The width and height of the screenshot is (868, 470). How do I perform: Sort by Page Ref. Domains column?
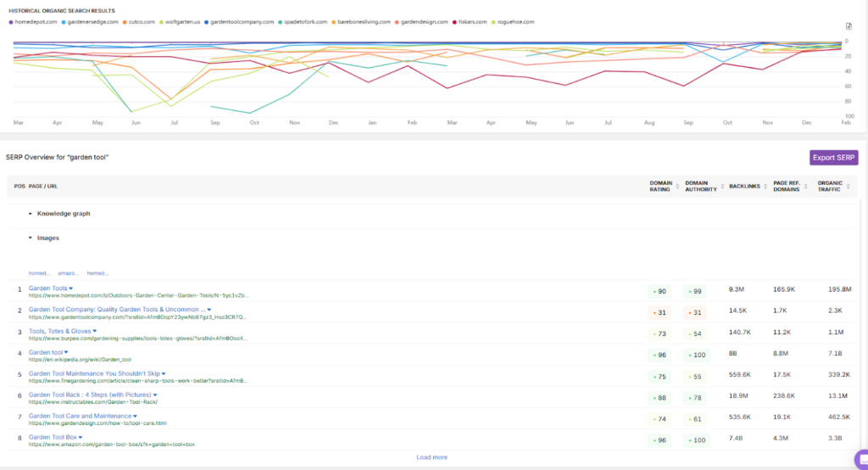pyautogui.click(x=790, y=187)
